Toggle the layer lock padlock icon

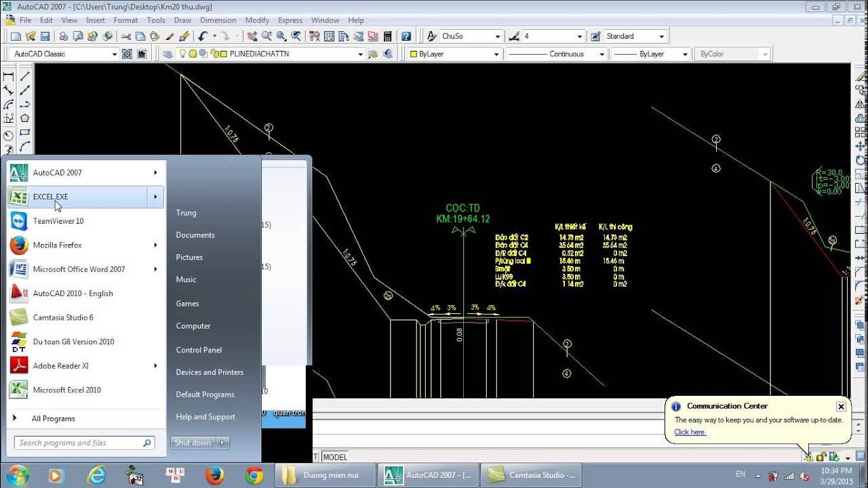(213, 54)
